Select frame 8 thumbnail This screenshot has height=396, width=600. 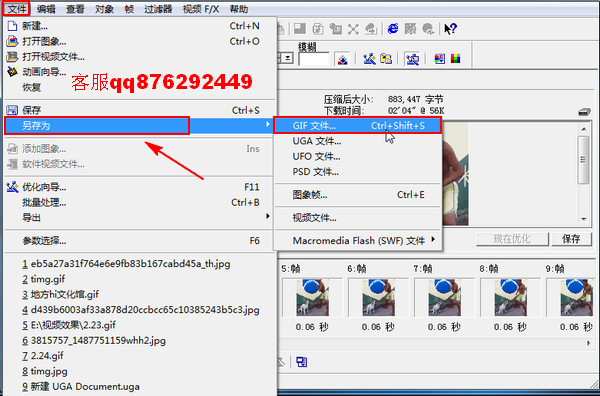(x=510, y=297)
